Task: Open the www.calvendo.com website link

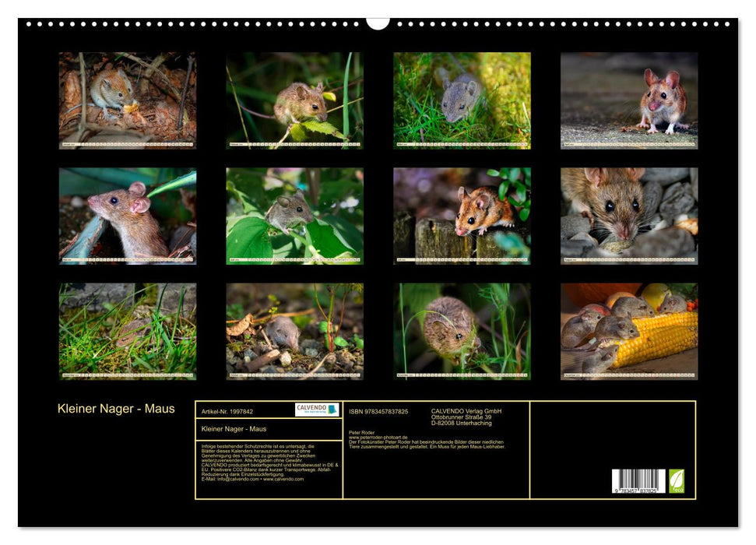Action: point(283,480)
